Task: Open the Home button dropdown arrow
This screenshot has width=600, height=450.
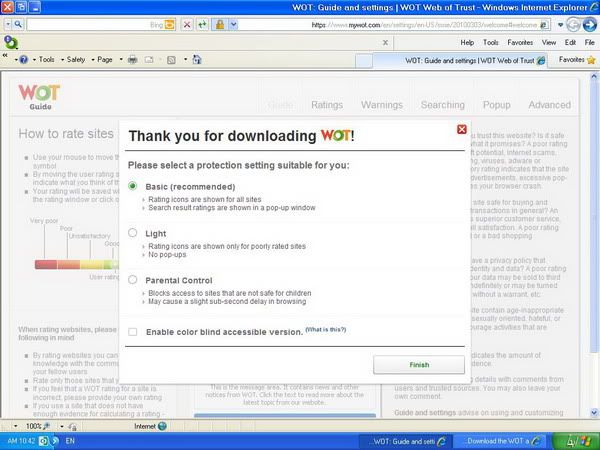Action: [186, 59]
